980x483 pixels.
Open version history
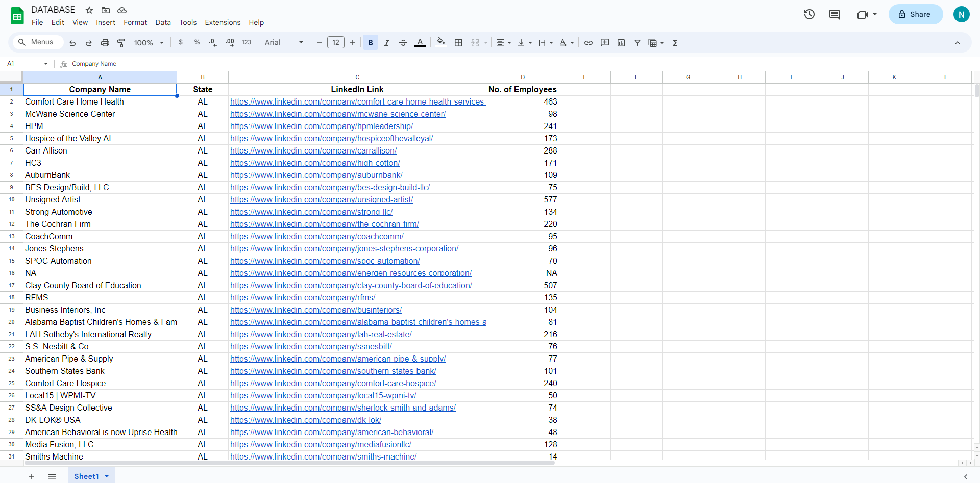(810, 14)
